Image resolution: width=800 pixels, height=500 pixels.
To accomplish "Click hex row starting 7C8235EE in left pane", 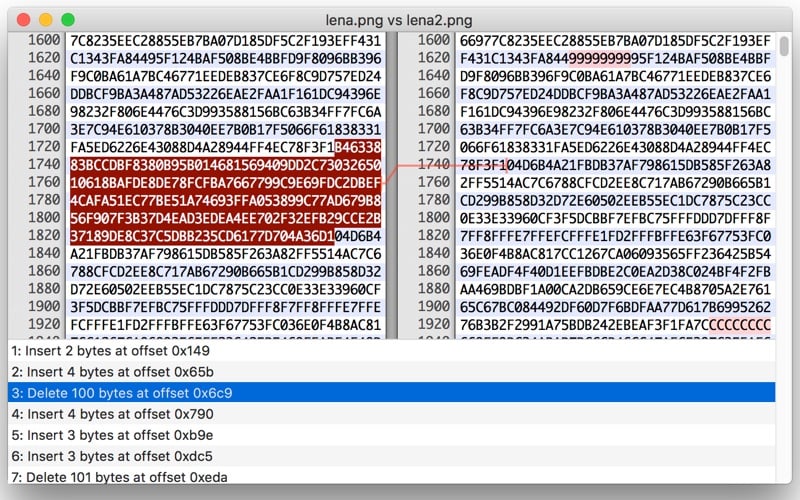I will pyautogui.click(x=226, y=41).
